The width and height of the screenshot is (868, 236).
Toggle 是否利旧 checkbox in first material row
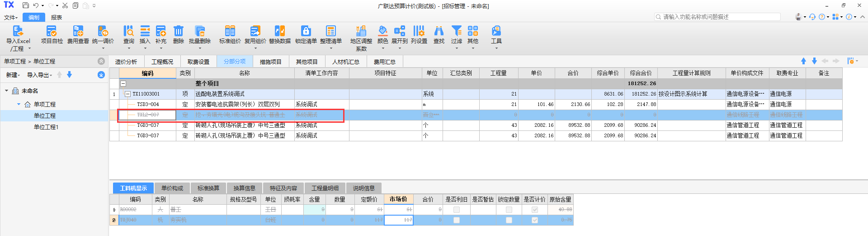point(456,210)
